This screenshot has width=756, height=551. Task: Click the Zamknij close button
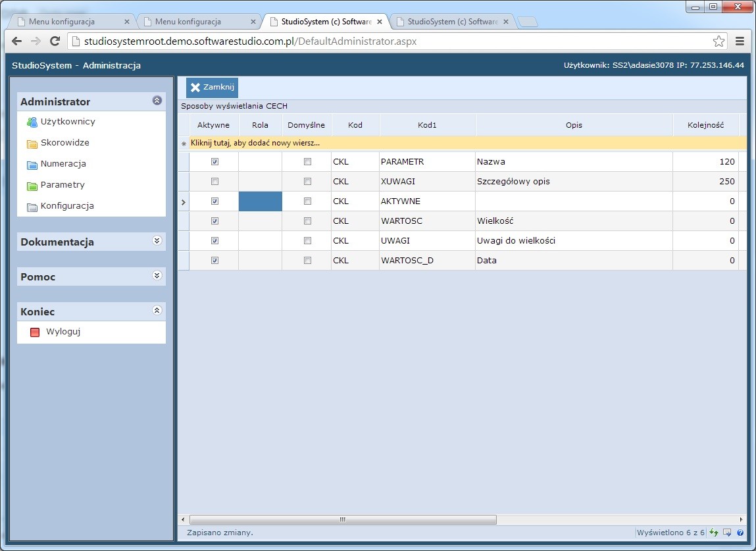(212, 88)
